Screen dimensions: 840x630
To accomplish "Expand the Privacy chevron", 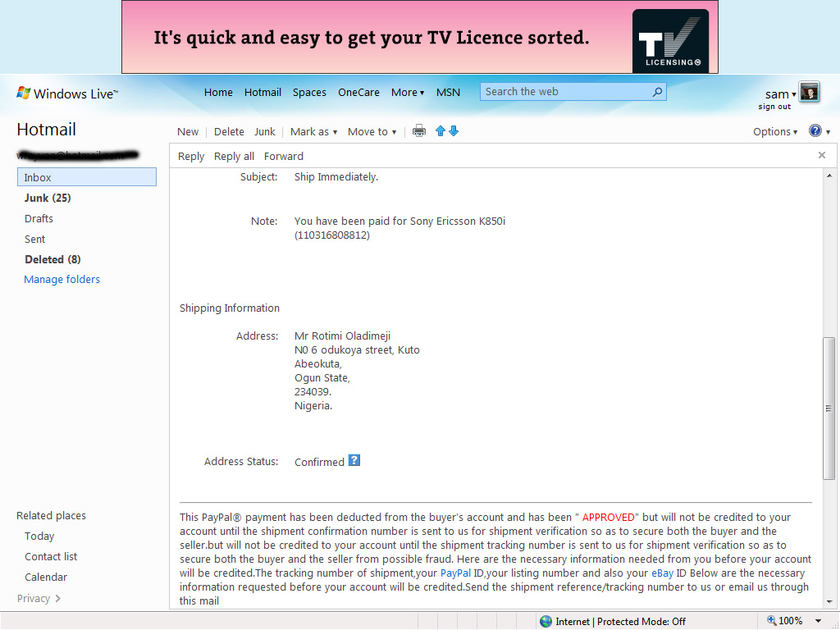I will (58, 598).
